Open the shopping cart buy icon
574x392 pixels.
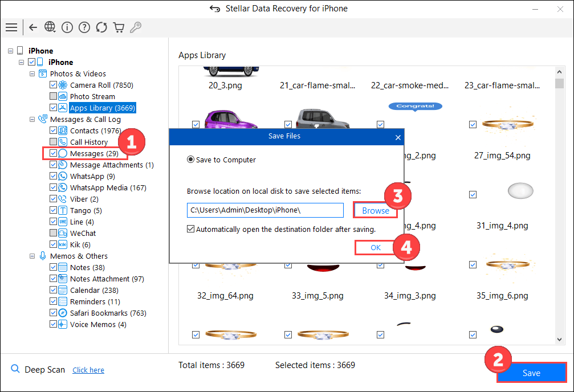[119, 27]
